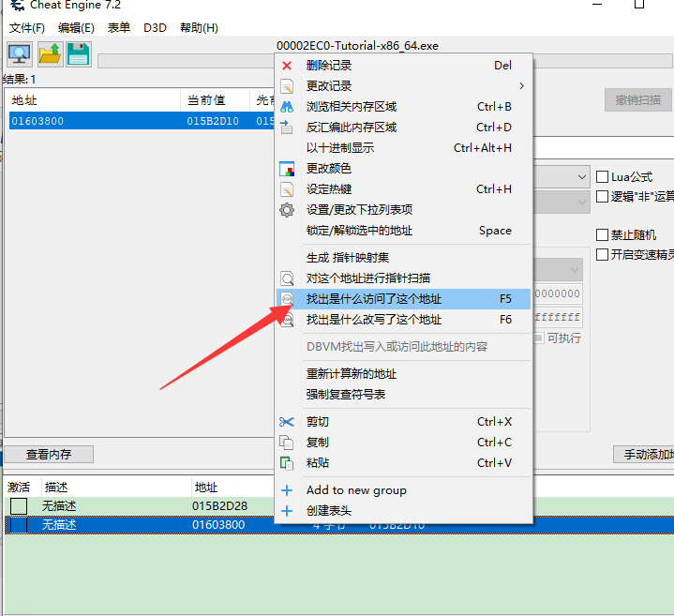
Task: Open the D3D menu
Action: click(x=155, y=28)
